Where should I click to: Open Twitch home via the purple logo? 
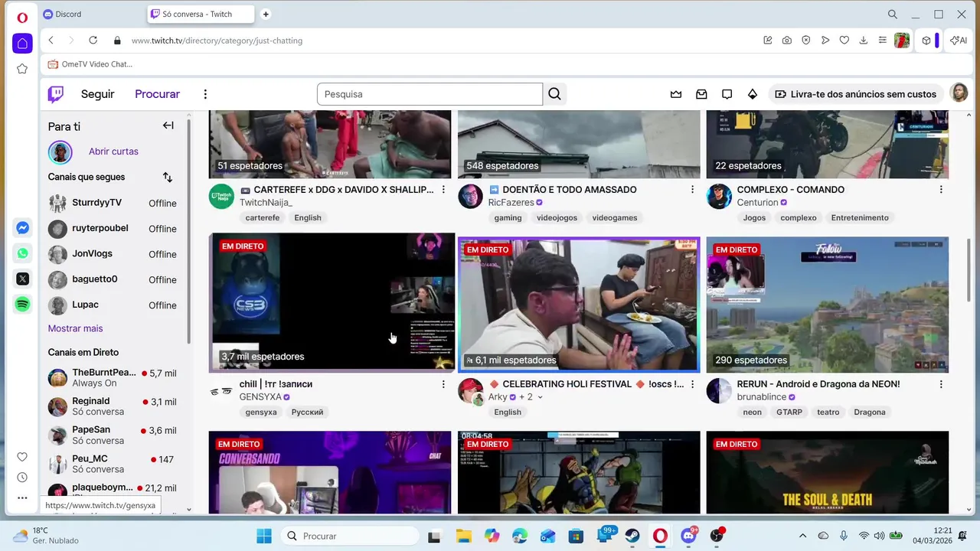pos(56,94)
